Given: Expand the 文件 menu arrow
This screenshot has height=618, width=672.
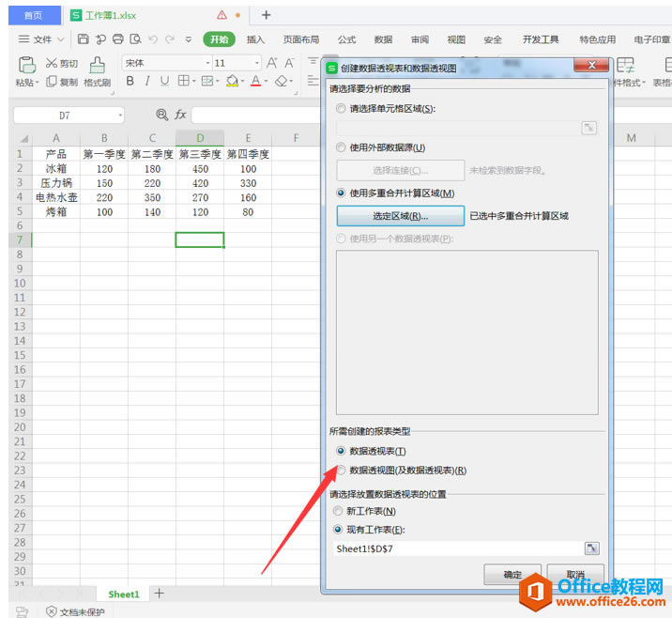Looking at the screenshot, I should click(60, 39).
